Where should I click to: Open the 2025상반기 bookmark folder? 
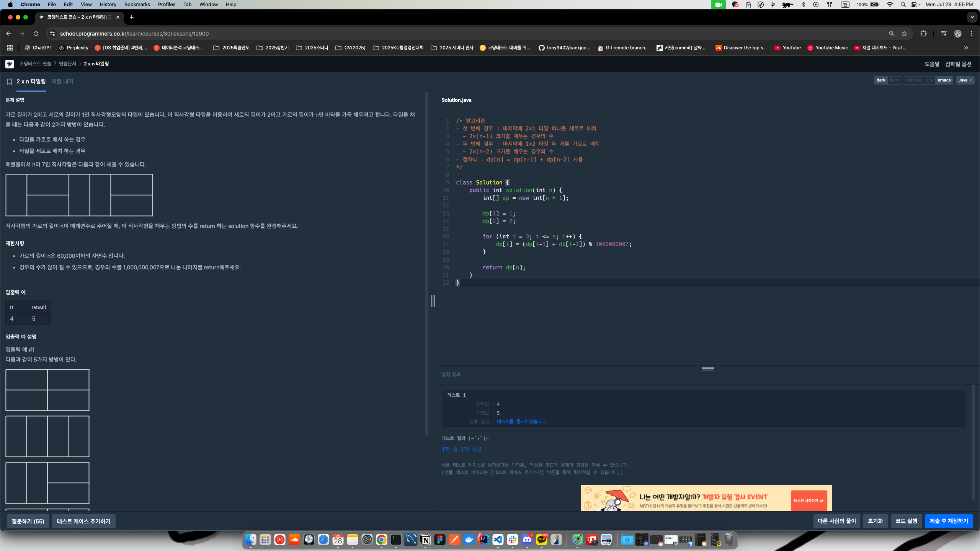(273, 48)
